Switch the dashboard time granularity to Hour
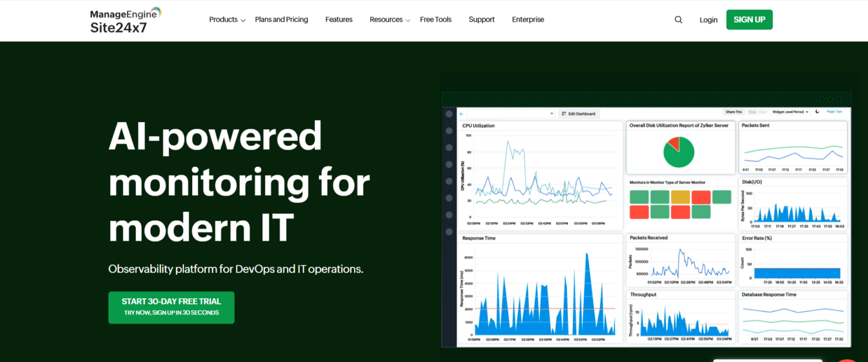The image size is (868, 362). 763,112
